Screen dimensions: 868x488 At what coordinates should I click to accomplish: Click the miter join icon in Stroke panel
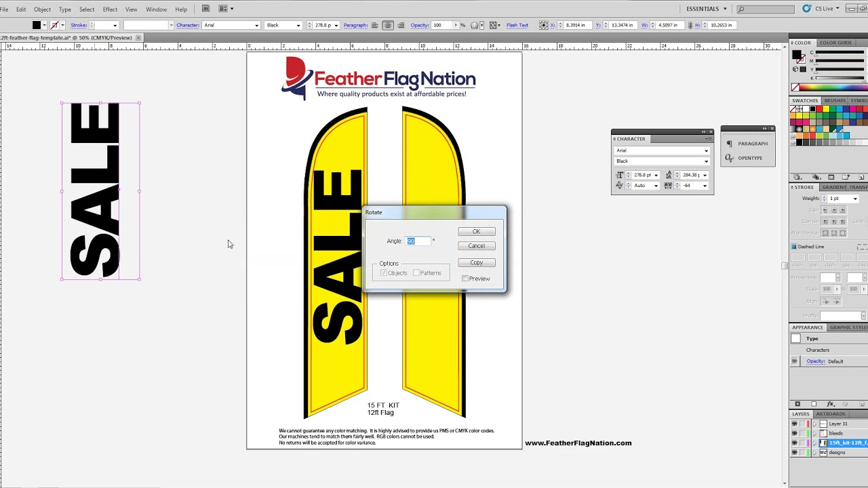[825, 222]
